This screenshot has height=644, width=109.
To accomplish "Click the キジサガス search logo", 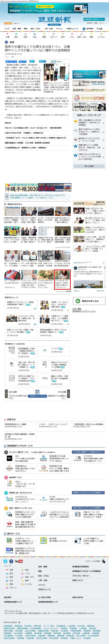I will pos(78,458).
